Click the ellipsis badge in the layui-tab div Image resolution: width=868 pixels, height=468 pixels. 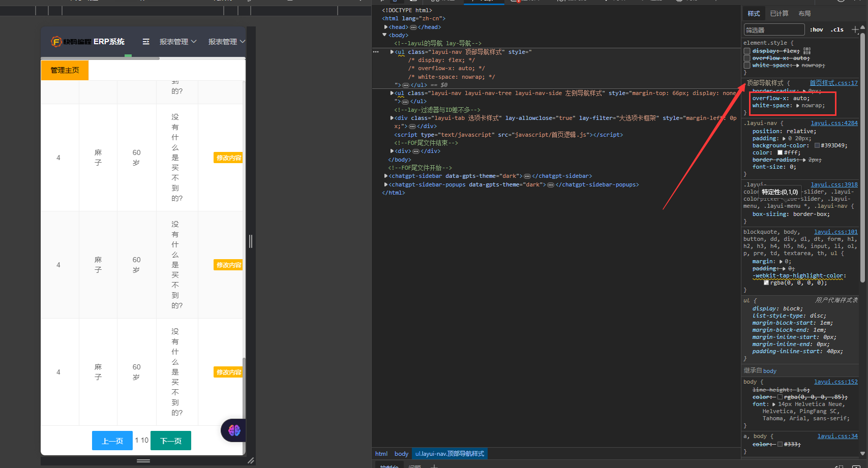412,127
